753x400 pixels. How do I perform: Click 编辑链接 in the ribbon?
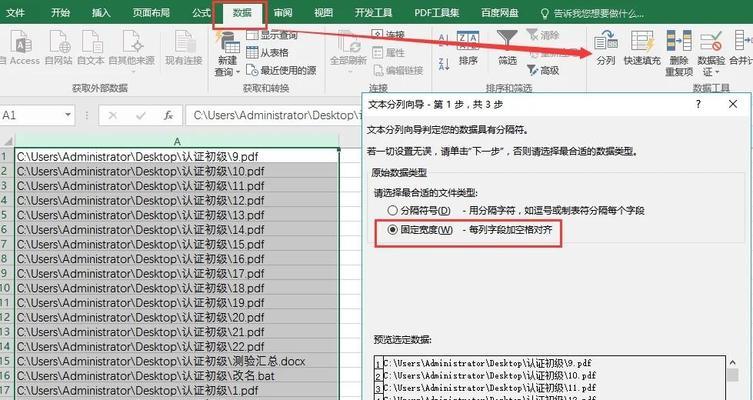click(x=398, y=71)
